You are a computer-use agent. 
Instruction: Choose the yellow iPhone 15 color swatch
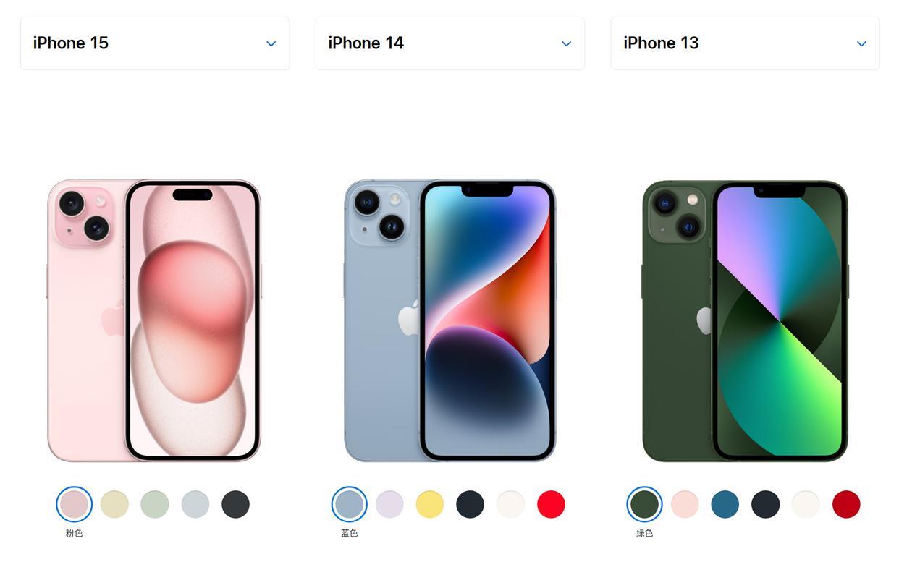[114, 504]
